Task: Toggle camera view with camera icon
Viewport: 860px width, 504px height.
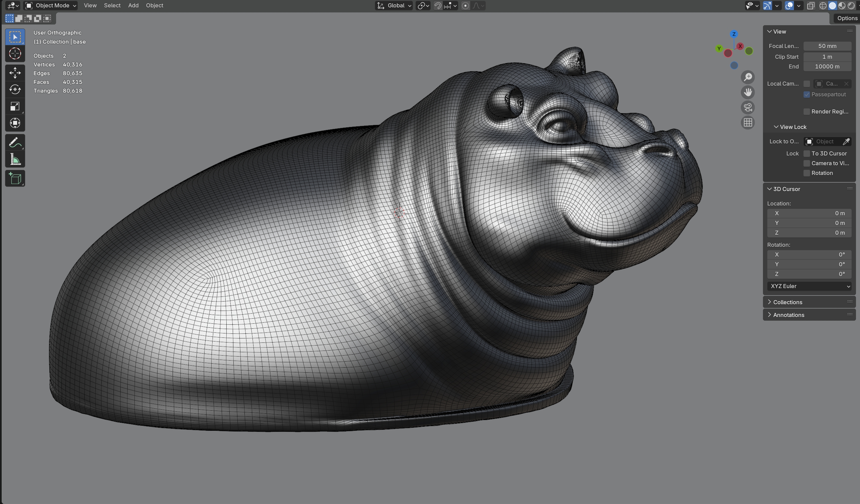Action: [748, 107]
